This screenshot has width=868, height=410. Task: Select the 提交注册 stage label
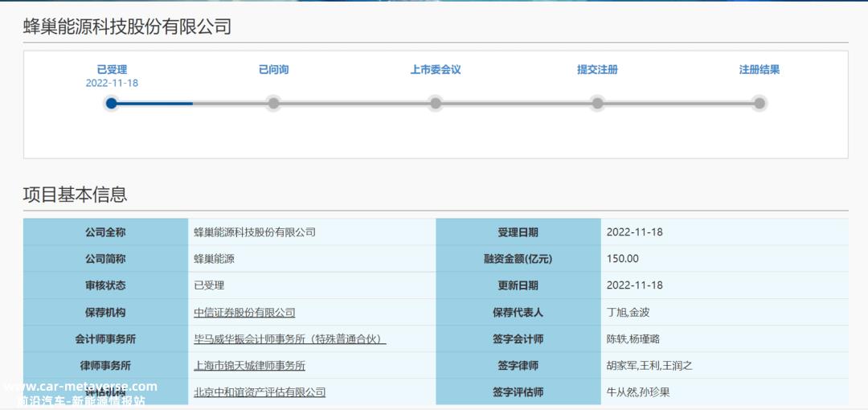point(597,70)
